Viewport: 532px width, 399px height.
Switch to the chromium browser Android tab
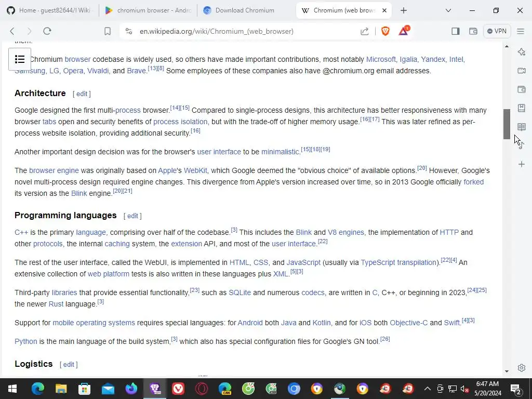pyautogui.click(x=148, y=10)
